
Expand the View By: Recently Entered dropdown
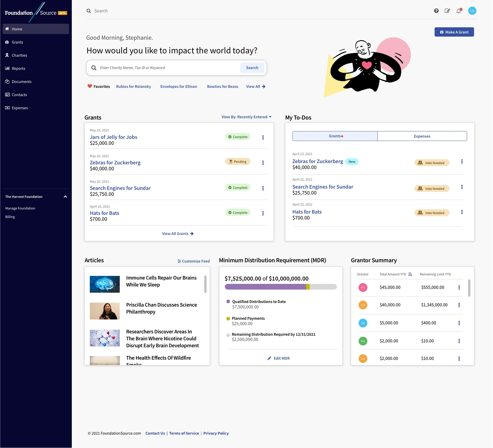click(x=246, y=117)
